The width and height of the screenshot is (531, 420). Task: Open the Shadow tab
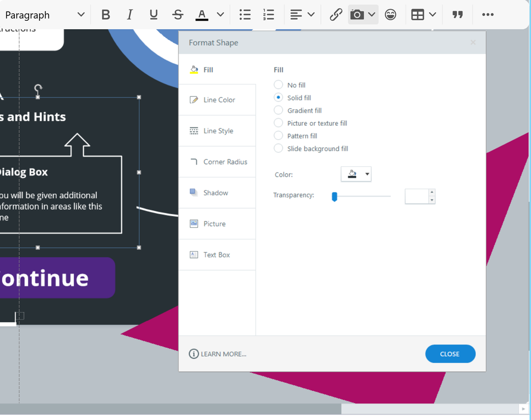217,193
